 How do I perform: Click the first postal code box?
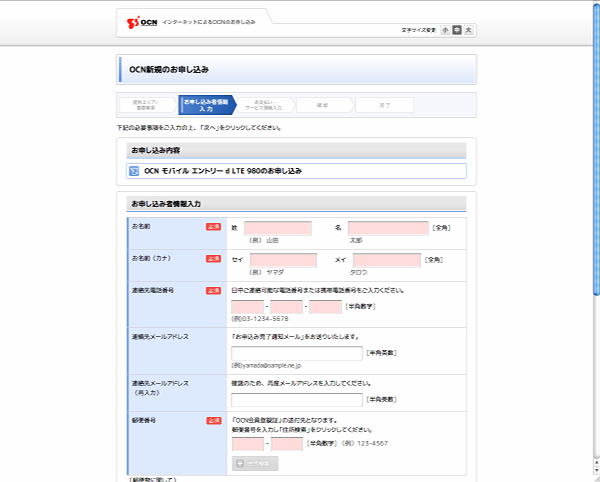click(248, 444)
